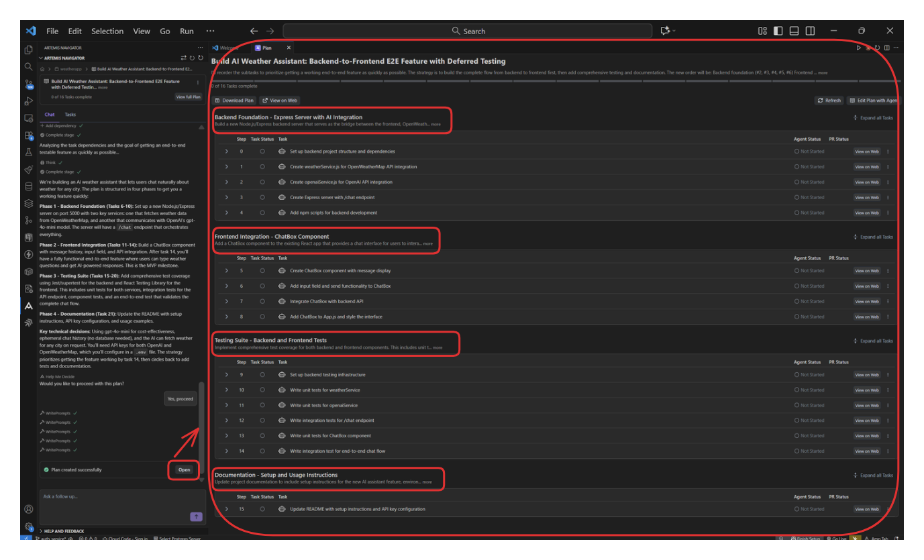Toggle the primary side bar layout icon
Image resolution: width=924 pixels, height=560 pixels.
coord(778,31)
